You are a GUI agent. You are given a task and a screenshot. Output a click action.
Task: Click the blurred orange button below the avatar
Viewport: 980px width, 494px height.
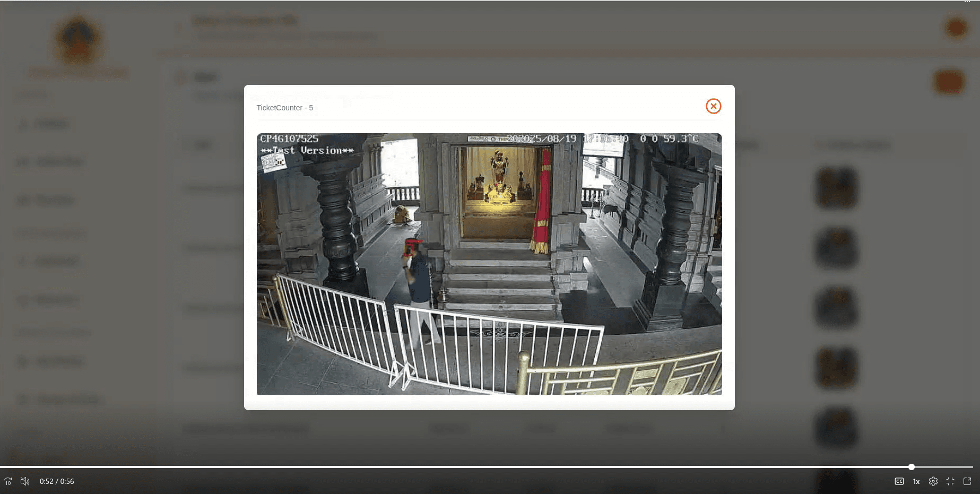949,82
